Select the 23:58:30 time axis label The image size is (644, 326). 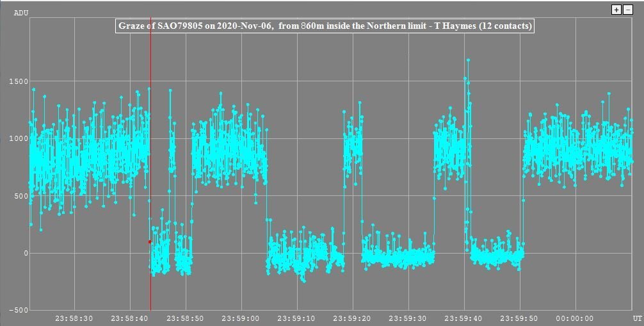(x=75, y=318)
